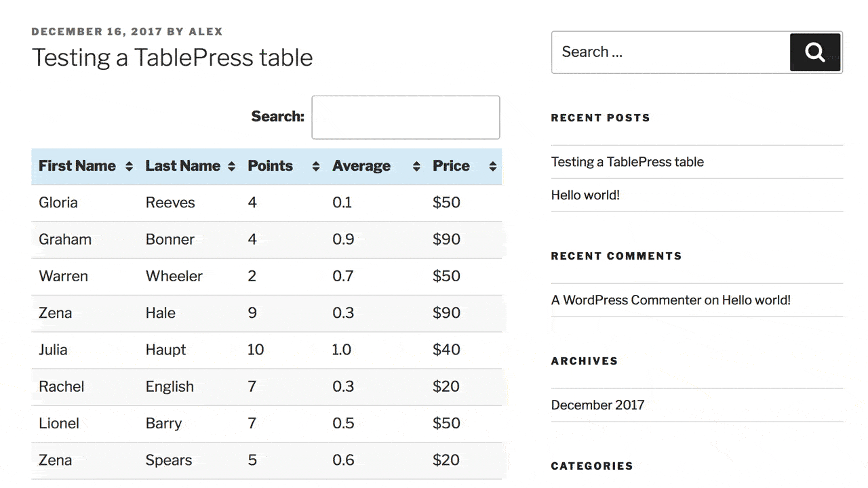
Task: Open 'Hello world!' under Recent Comments
Action: pyautogui.click(x=755, y=300)
